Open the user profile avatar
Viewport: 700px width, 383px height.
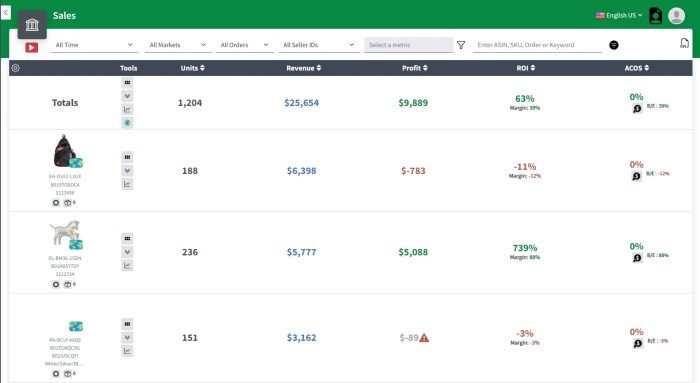click(676, 16)
